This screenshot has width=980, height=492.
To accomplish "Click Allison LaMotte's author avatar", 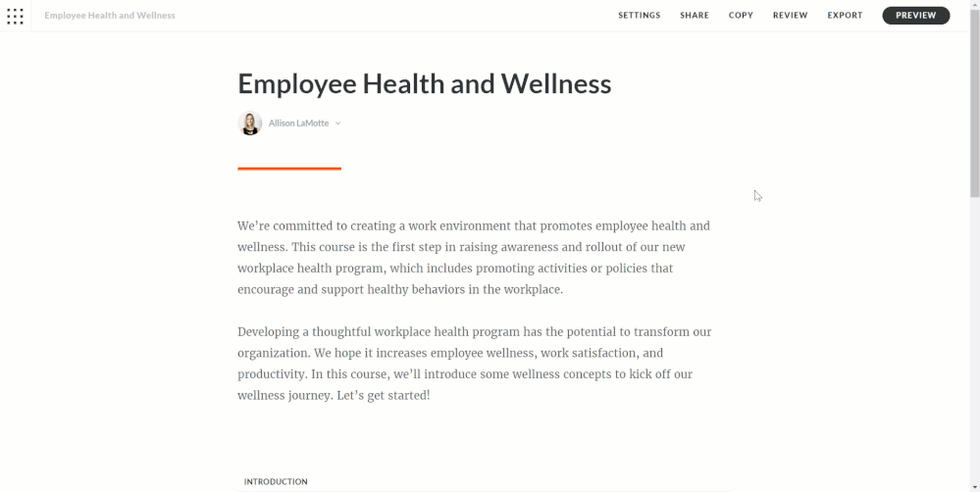I will 250,123.
